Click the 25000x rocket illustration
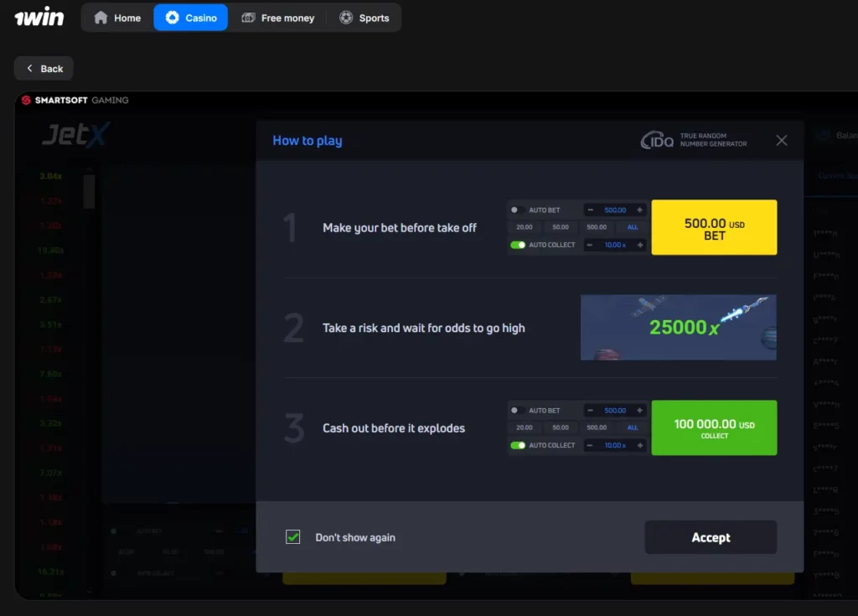858x616 pixels. [678, 327]
